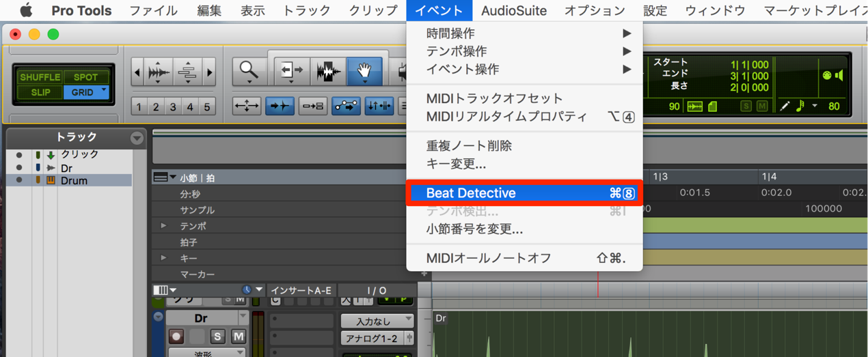868x357 pixels.
Task: Click the vertical waveform zoom icon
Action: [x=159, y=72]
